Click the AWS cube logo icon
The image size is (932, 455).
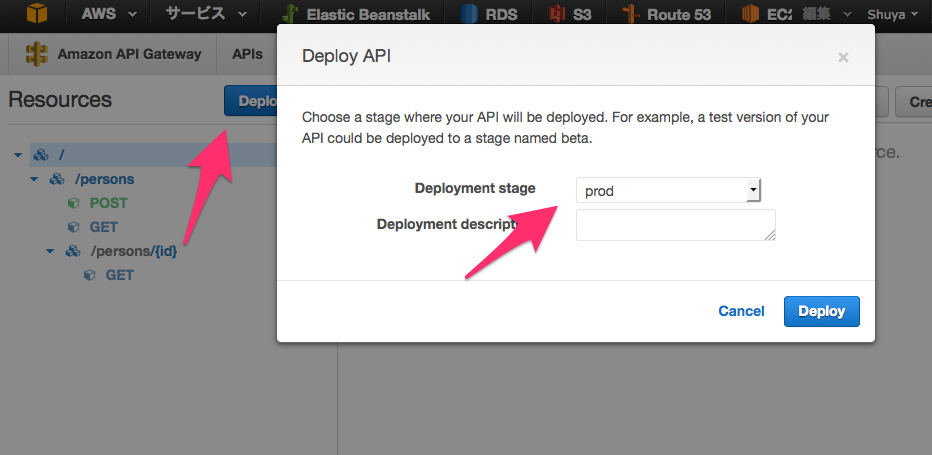coord(37,14)
